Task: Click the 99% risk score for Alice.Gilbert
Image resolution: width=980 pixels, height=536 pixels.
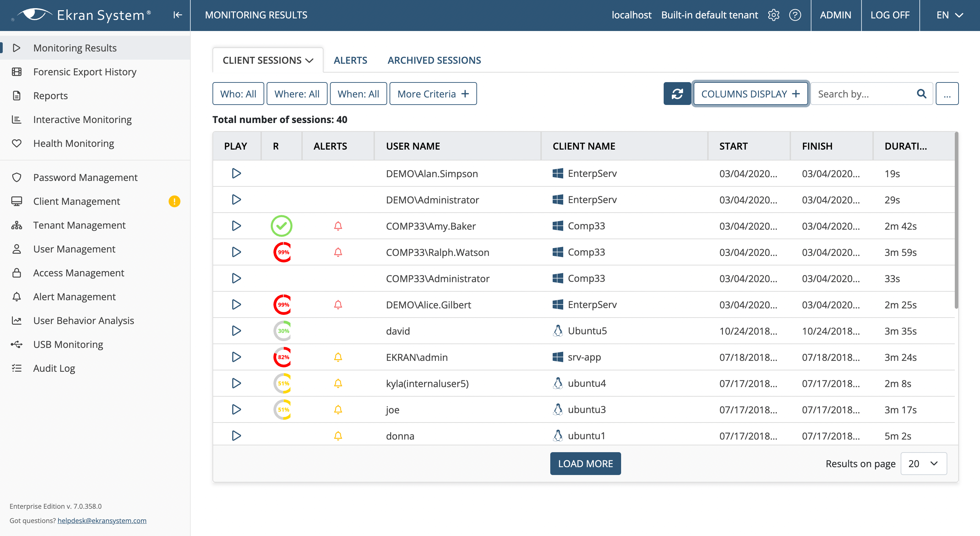Action: [282, 305]
